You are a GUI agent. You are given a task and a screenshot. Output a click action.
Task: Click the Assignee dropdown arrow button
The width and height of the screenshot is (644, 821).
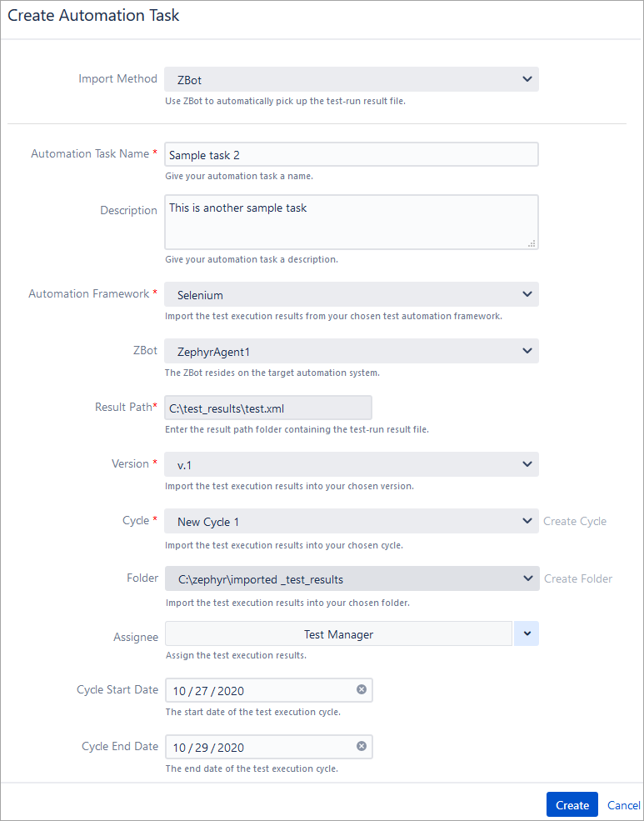[526, 633]
